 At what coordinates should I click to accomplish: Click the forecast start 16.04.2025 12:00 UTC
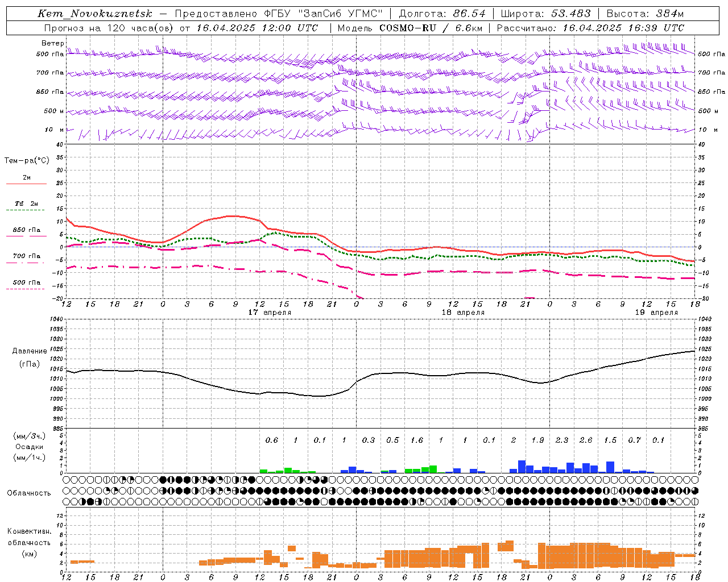[257, 28]
